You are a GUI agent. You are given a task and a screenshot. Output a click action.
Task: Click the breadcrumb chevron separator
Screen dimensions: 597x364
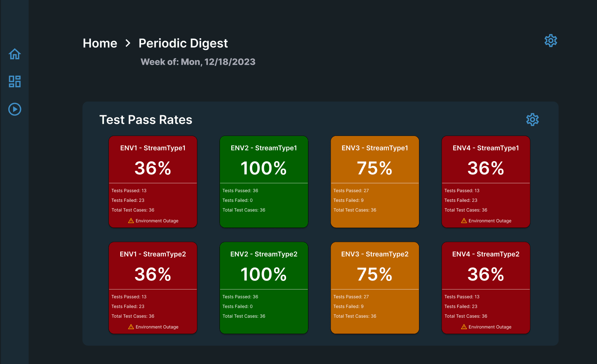128,43
